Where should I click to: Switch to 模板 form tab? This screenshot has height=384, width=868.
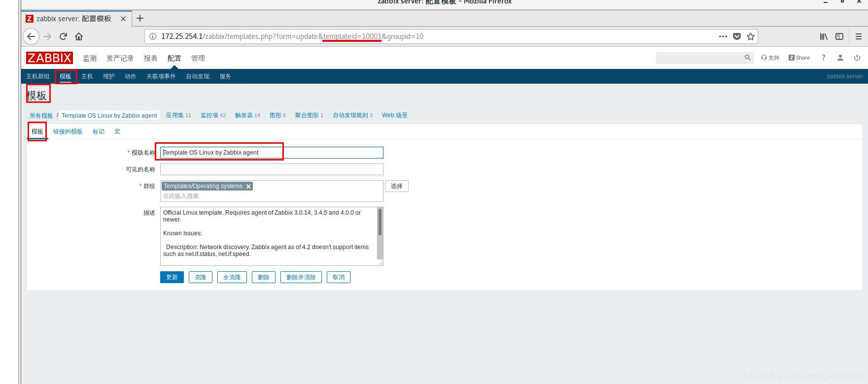(37, 131)
